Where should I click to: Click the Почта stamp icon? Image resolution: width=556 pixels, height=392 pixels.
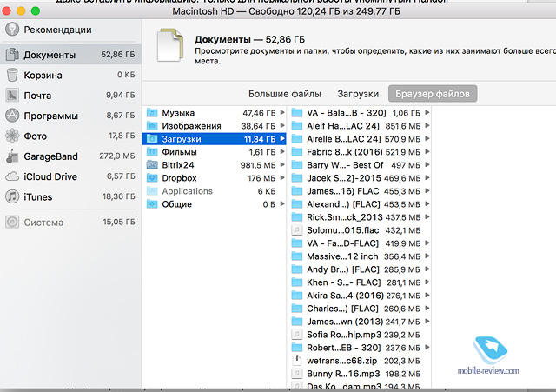click(12, 95)
